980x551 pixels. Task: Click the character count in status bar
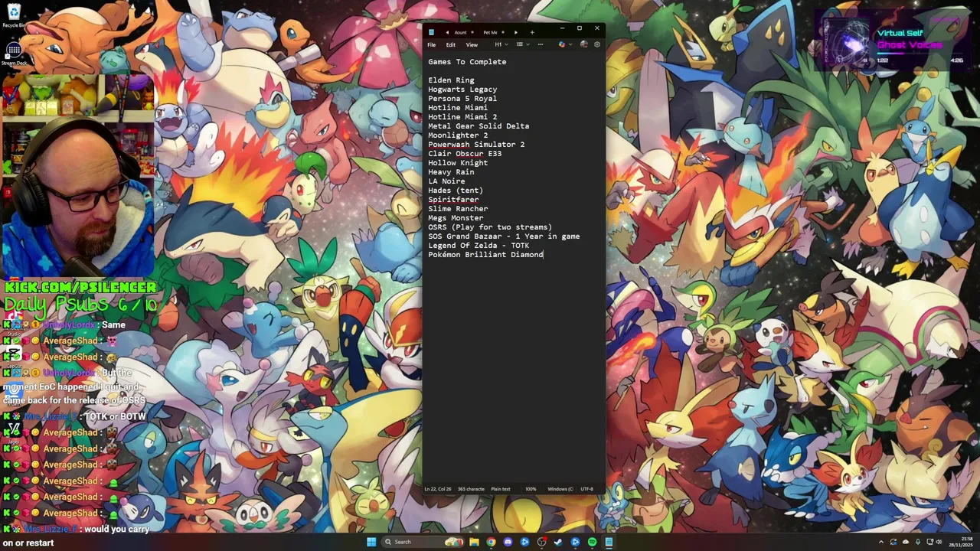[471, 489]
